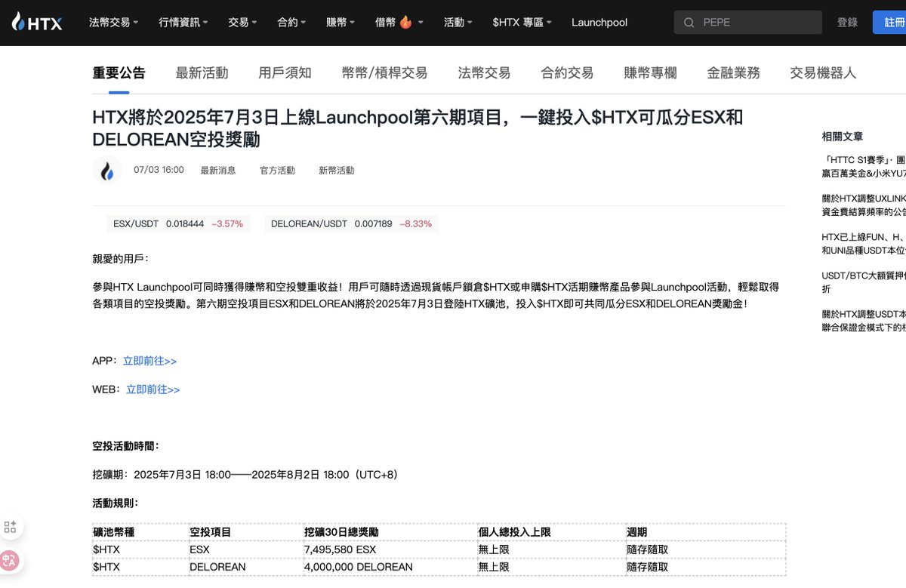
Task: Open the 行情資訊 dropdown menu
Action: pos(183,23)
